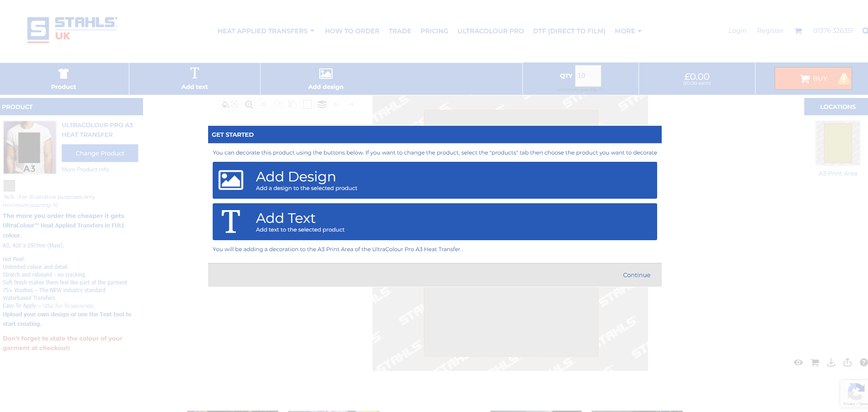Expand the More dropdown menu

(628, 31)
